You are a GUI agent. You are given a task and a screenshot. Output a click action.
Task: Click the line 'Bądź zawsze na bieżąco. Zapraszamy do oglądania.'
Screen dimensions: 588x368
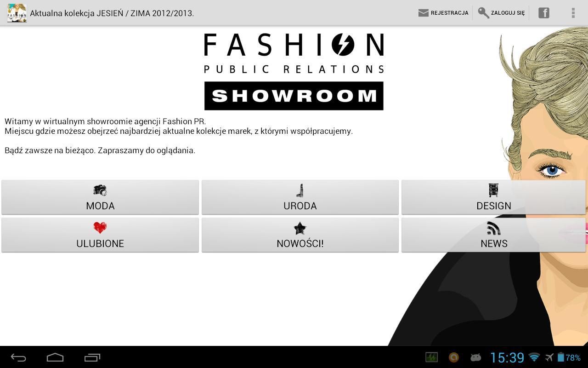100,150
